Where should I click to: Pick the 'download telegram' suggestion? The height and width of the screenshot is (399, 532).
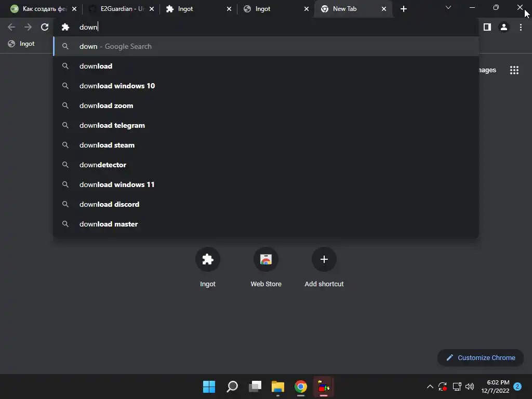coord(266,125)
